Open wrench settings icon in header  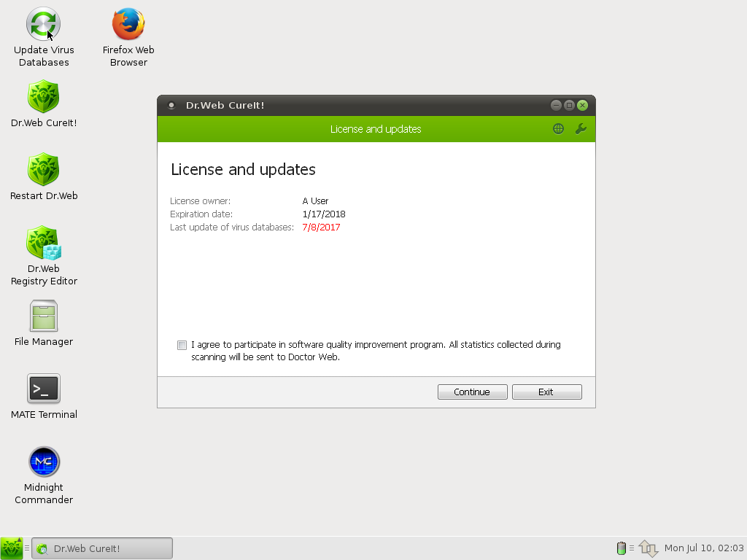[581, 128]
